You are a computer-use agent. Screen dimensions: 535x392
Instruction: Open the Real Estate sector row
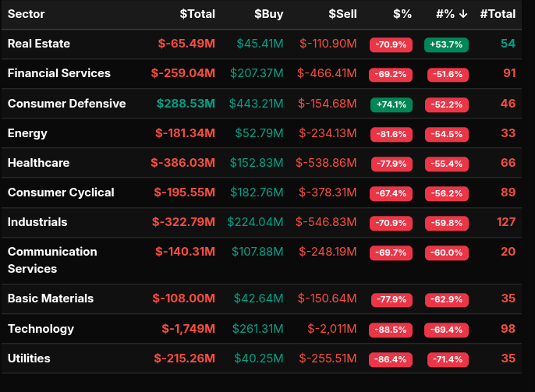click(38, 44)
